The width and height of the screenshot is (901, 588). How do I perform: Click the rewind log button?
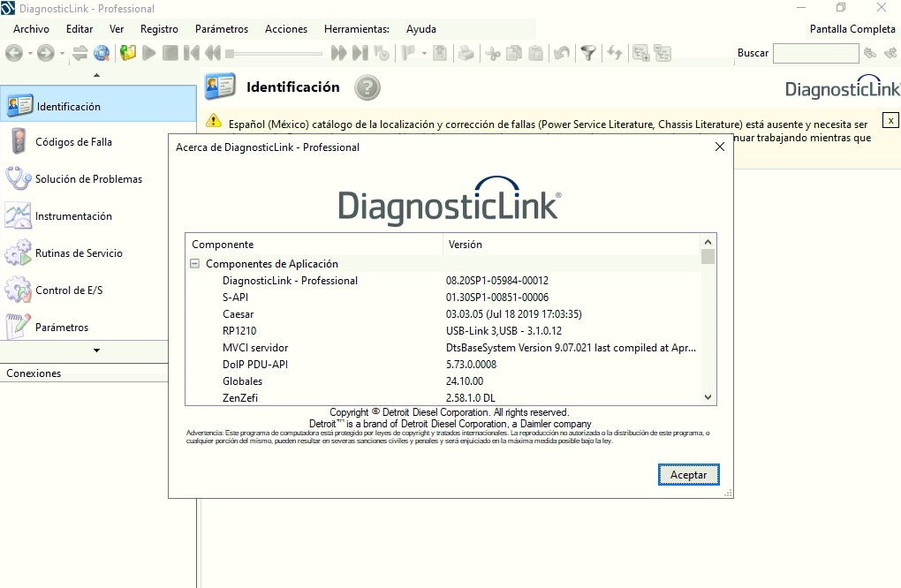(213, 53)
